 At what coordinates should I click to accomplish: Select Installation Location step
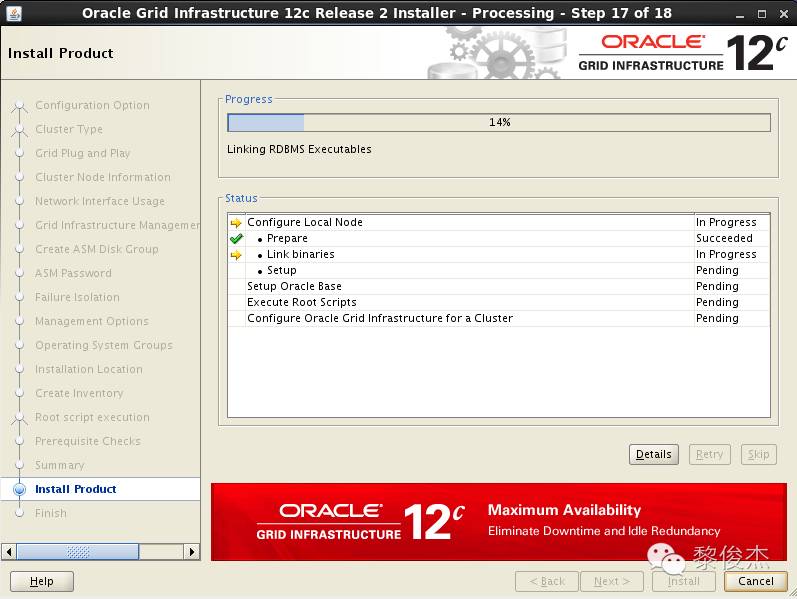click(89, 369)
